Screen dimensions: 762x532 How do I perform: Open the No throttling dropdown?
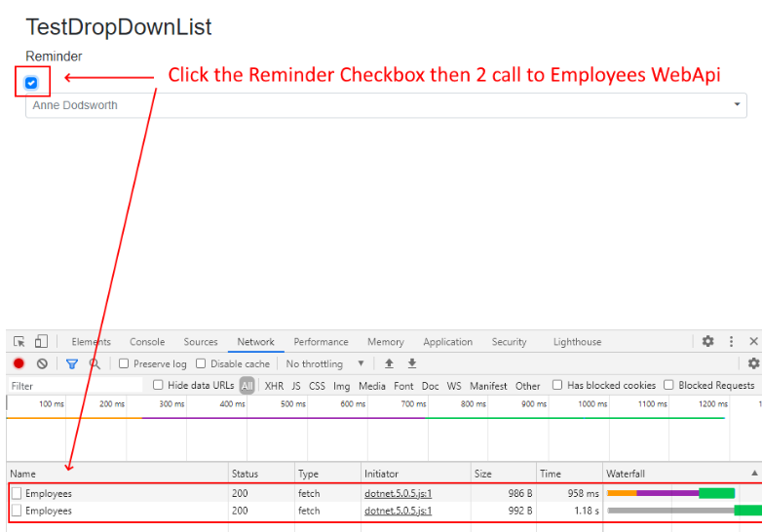[324, 363]
